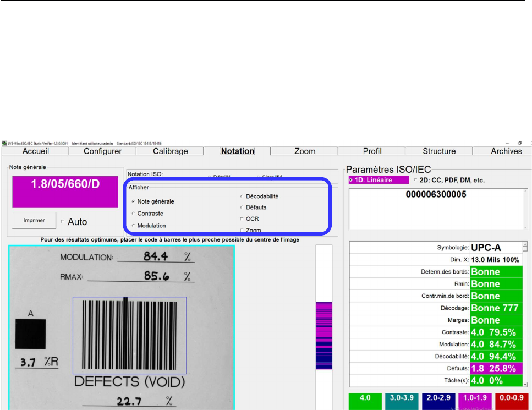This screenshot has height=410, width=532.
Task: Click the Décodabilité 4.0 94.4% result
Action: coord(496,357)
